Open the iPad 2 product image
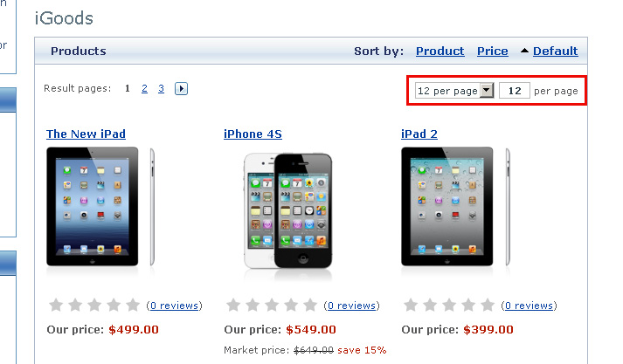The height and width of the screenshot is (364, 623). (455, 208)
